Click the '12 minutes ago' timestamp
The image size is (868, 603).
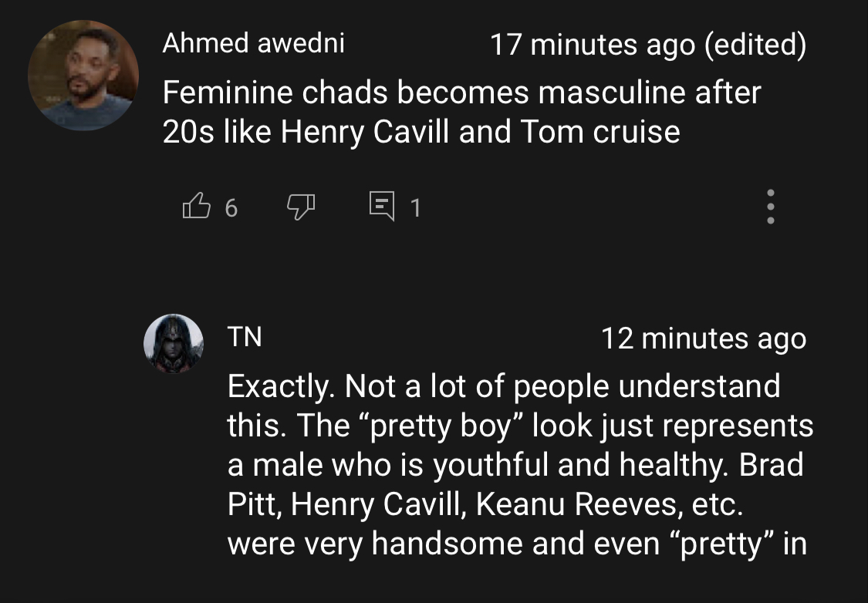point(704,339)
